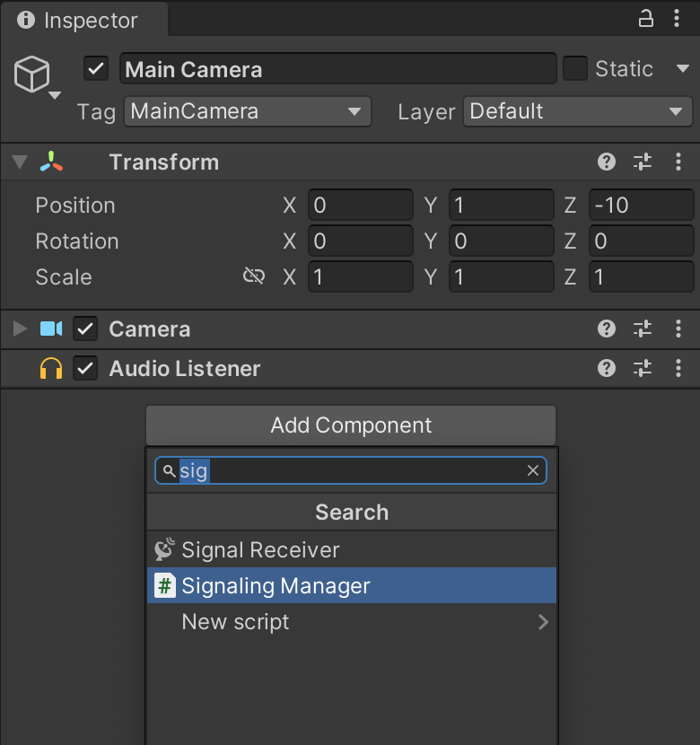Open Transform help reference icon
Viewport: 700px width, 745px height.
(607, 162)
